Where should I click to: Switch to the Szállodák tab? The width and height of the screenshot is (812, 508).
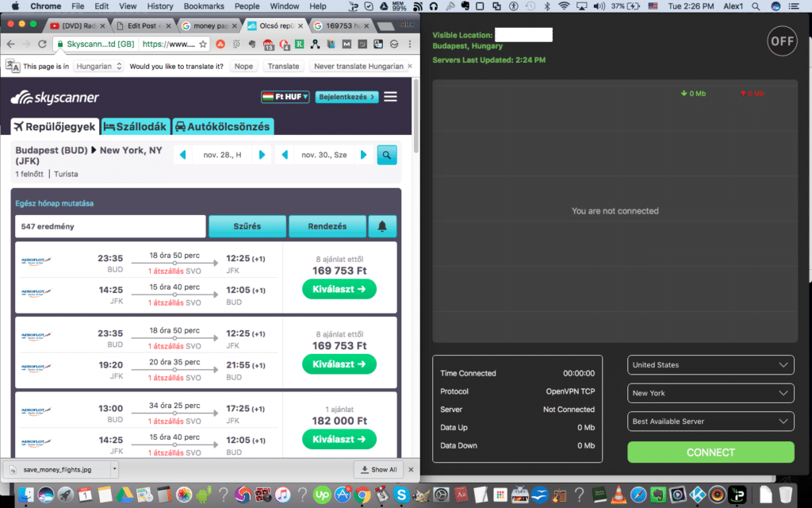135,126
